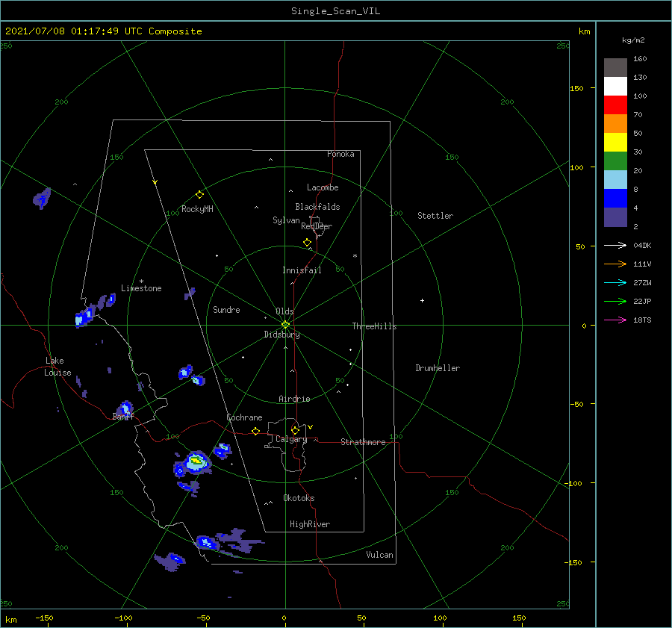Click the Strathmore town label
The width and height of the screenshot is (672, 628).
pyautogui.click(x=363, y=442)
